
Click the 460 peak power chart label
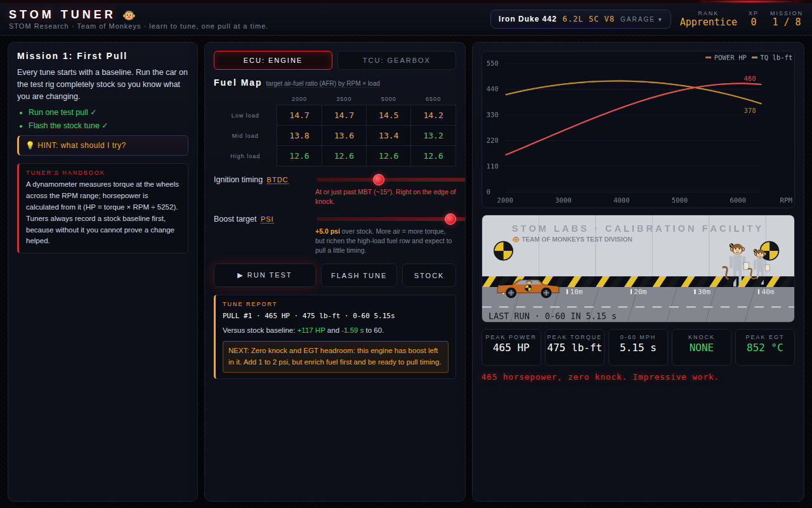pyautogui.click(x=750, y=79)
